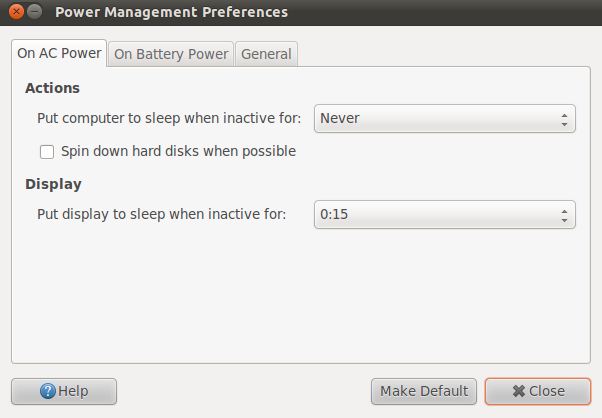The width and height of the screenshot is (602, 418).
Task: Click the 'Put computer to sleep' label
Action: point(169,119)
